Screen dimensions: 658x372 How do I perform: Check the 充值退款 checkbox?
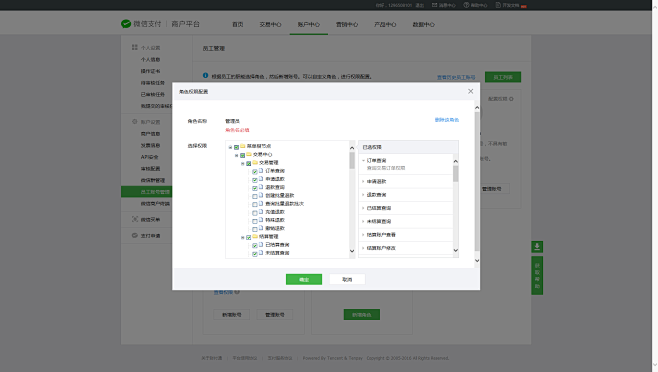[x=255, y=212]
